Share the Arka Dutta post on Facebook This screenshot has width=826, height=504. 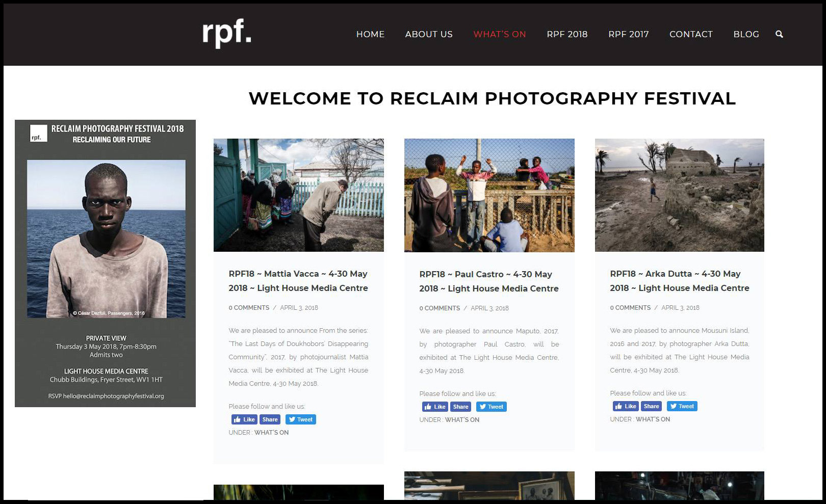pyautogui.click(x=651, y=406)
